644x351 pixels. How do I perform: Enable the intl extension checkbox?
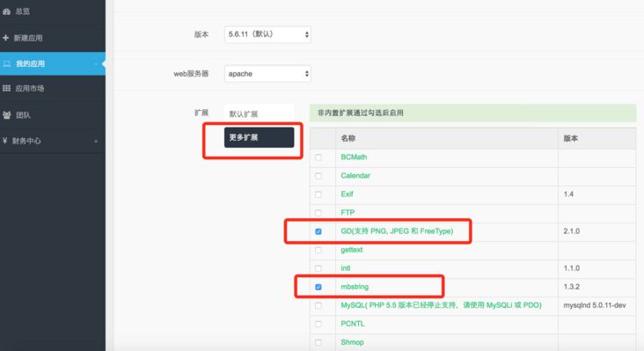pyautogui.click(x=318, y=268)
